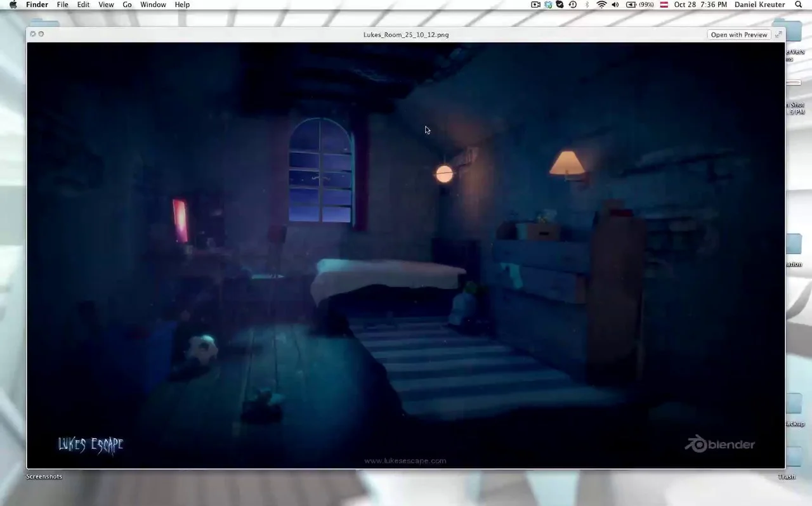Viewport: 812px width, 506px height.
Task: Click the screen recording camera status icon
Action: pyautogui.click(x=535, y=4)
